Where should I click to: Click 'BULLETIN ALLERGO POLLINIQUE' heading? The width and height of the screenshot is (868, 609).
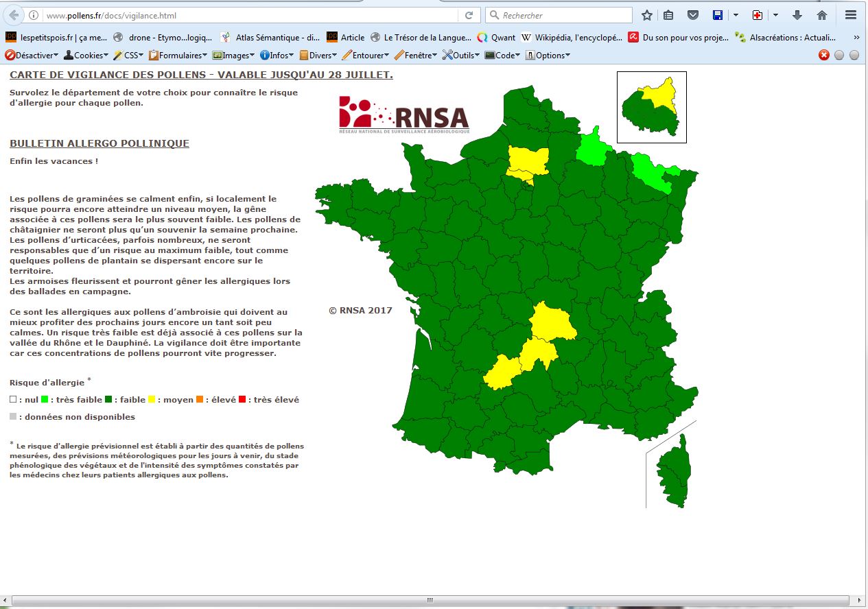tap(99, 143)
